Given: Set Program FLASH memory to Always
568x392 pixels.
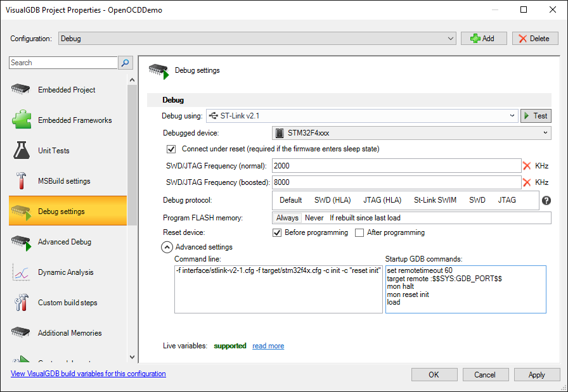Looking at the screenshot, I should [x=287, y=218].
